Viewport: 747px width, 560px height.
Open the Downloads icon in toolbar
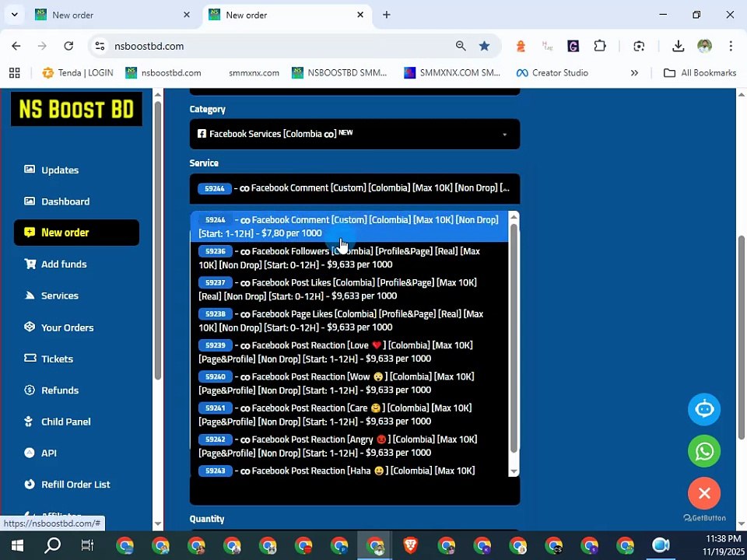pyautogui.click(x=678, y=46)
